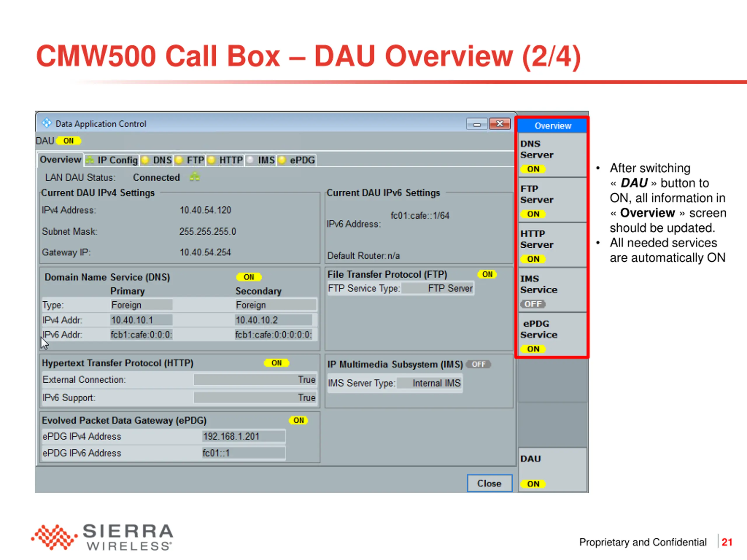Select the Overview tab
The image size is (747, 560).
point(60,160)
